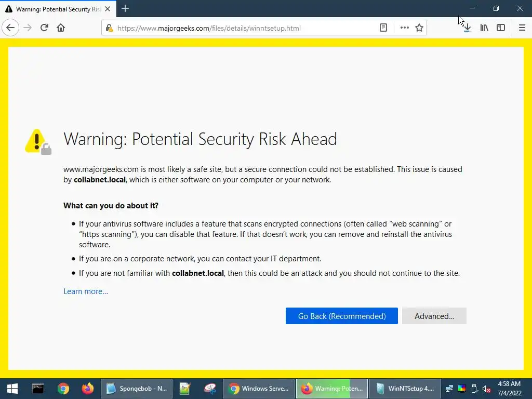Reload the current page
The height and width of the screenshot is (399, 532).
pyautogui.click(x=44, y=28)
